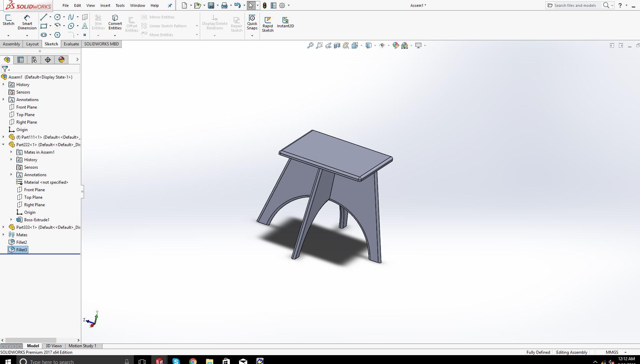Switch to the ConfigurationManager panel tab
The width and height of the screenshot is (640, 364).
[x=34, y=60]
